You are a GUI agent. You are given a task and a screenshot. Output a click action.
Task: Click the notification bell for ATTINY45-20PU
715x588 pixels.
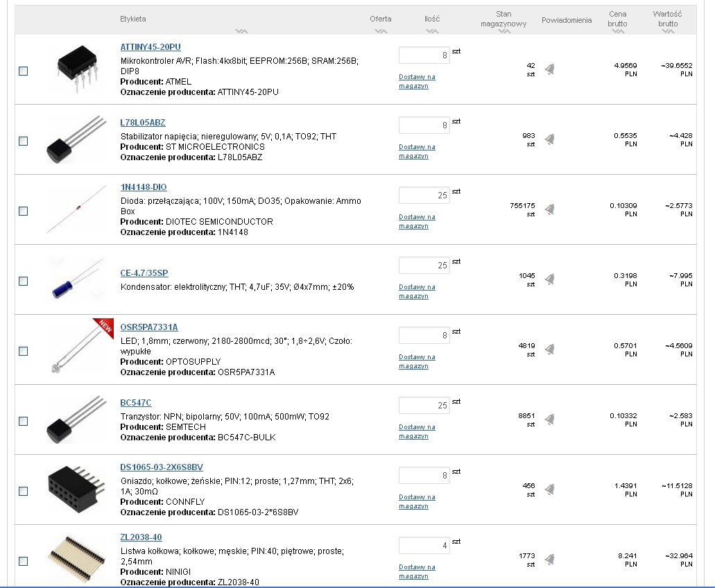(x=550, y=69)
